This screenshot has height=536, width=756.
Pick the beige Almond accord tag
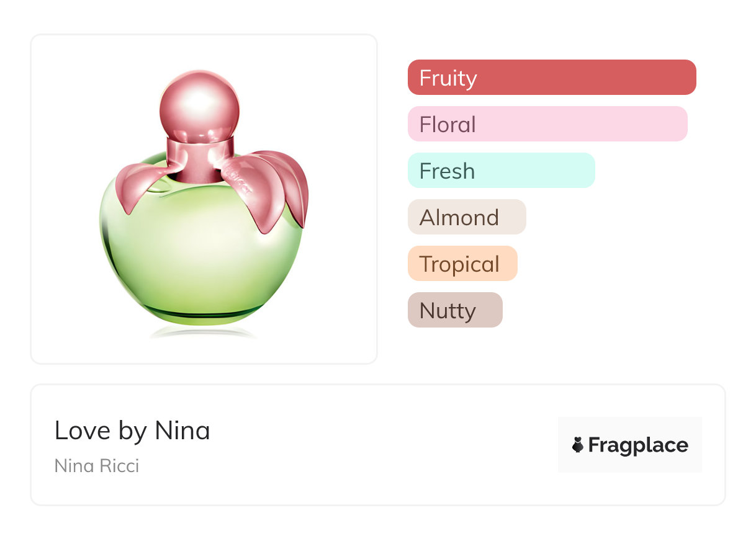coord(466,217)
